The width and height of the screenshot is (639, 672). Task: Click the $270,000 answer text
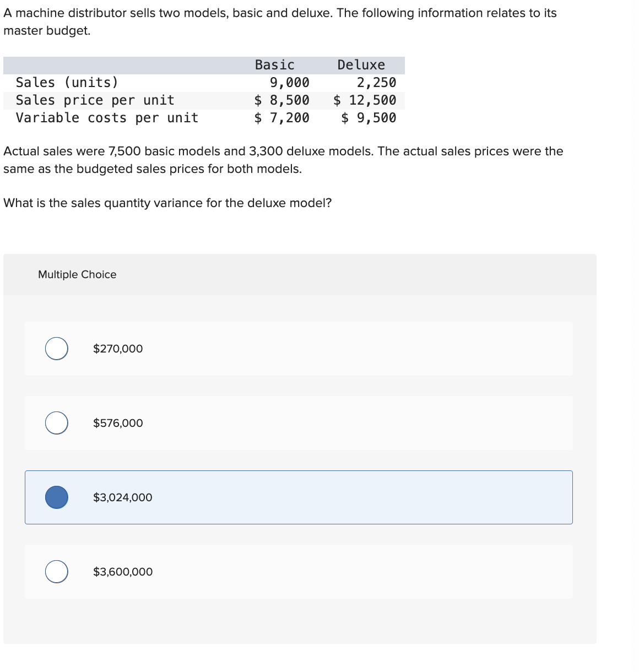coord(118,349)
